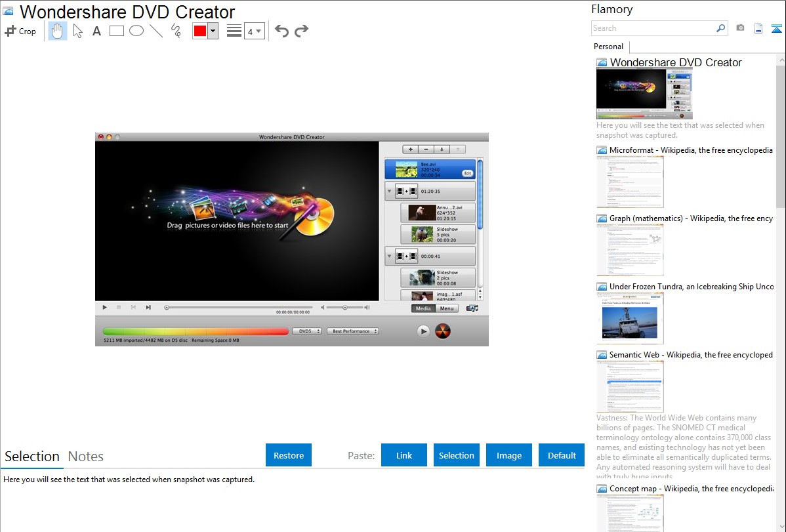Screen dimensions: 786x532
Task: Click into the Flamory search field
Action: point(653,28)
